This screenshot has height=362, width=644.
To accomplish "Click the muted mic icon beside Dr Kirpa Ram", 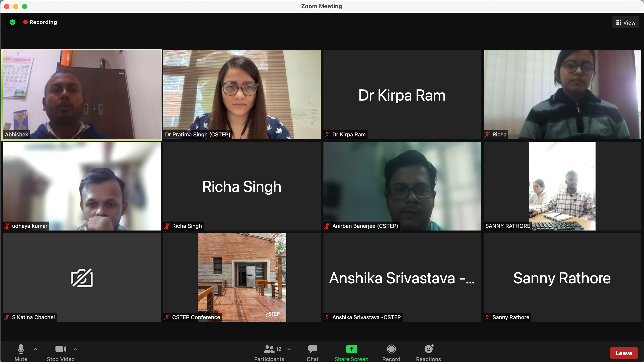I will (x=327, y=135).
